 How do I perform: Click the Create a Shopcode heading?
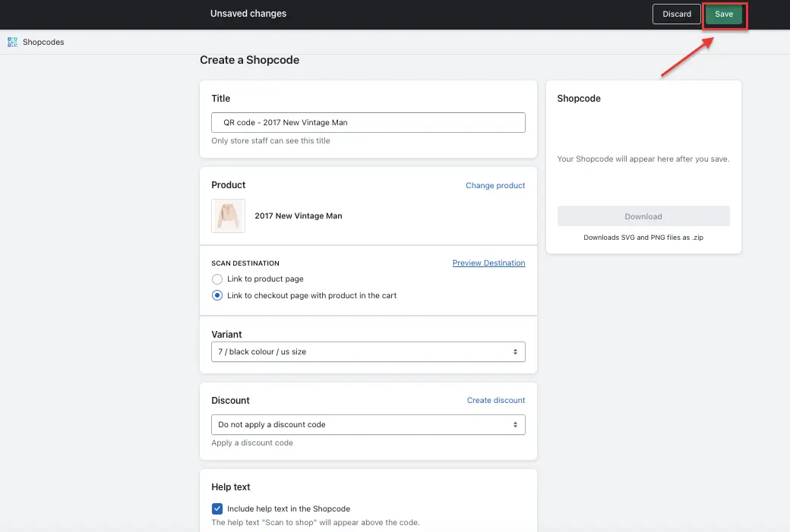249,60
